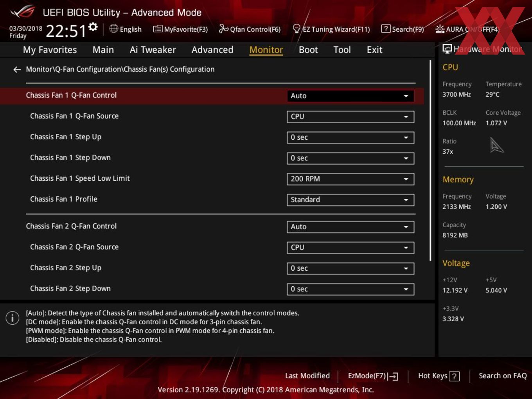This screenshot has height=399, width=532.
Task: Click CPU frequency value 3700 MHz
Action: [457, 94]
